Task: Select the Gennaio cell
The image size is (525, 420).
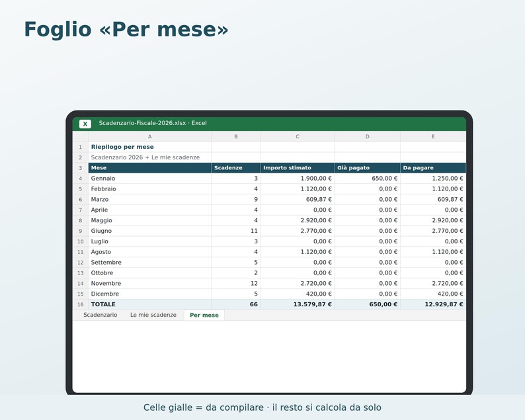Action: click(149, 179)
